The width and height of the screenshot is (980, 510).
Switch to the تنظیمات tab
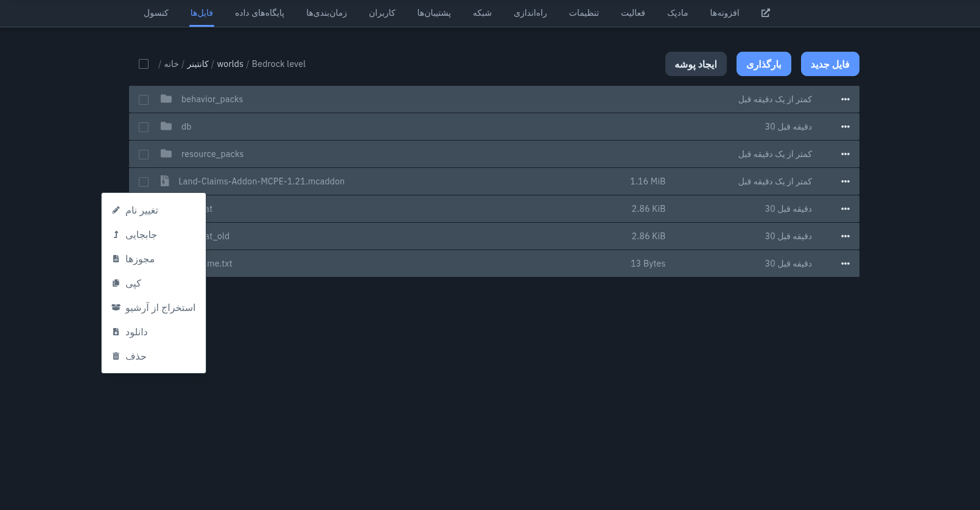(584, 13)
